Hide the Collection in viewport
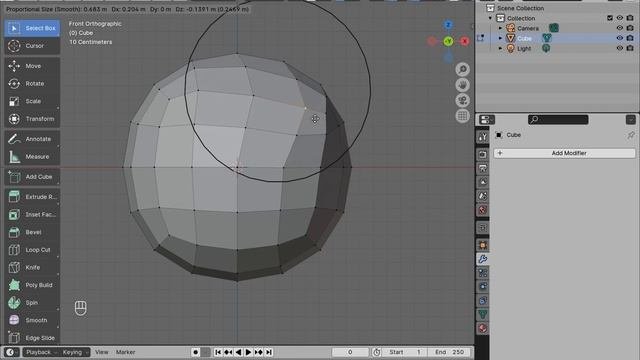 620,18
